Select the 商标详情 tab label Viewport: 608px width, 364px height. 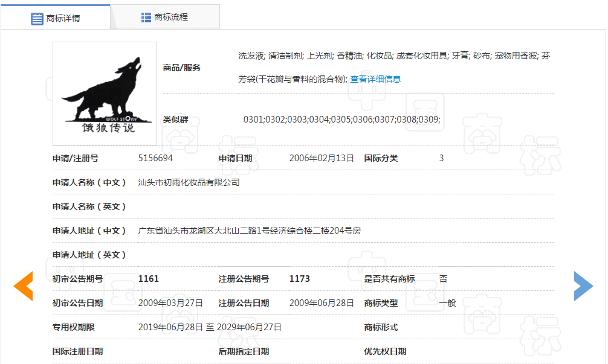pos(63,18)
